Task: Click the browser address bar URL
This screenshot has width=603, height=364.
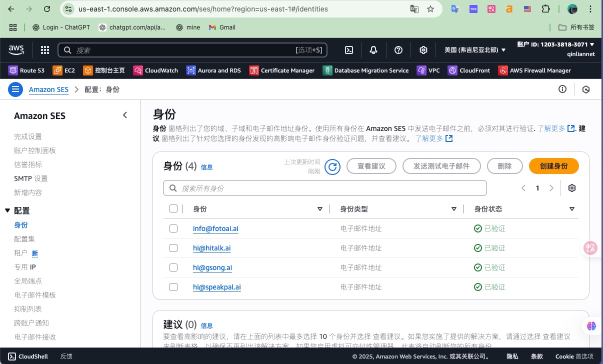Action: click(203, 9)
